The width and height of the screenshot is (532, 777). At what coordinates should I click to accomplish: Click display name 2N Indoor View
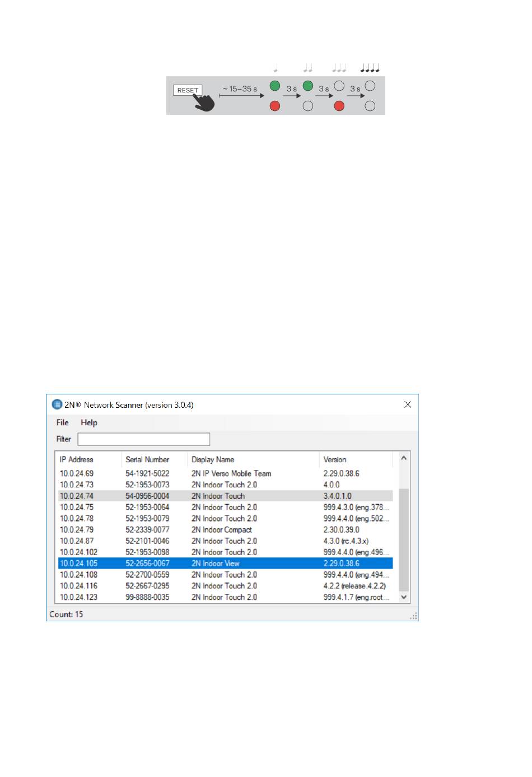pos(216,563)
